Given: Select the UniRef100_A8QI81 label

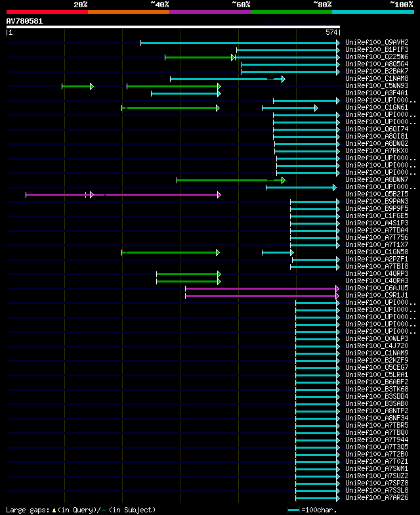Looking at the screenshot, I should [377, 136].
